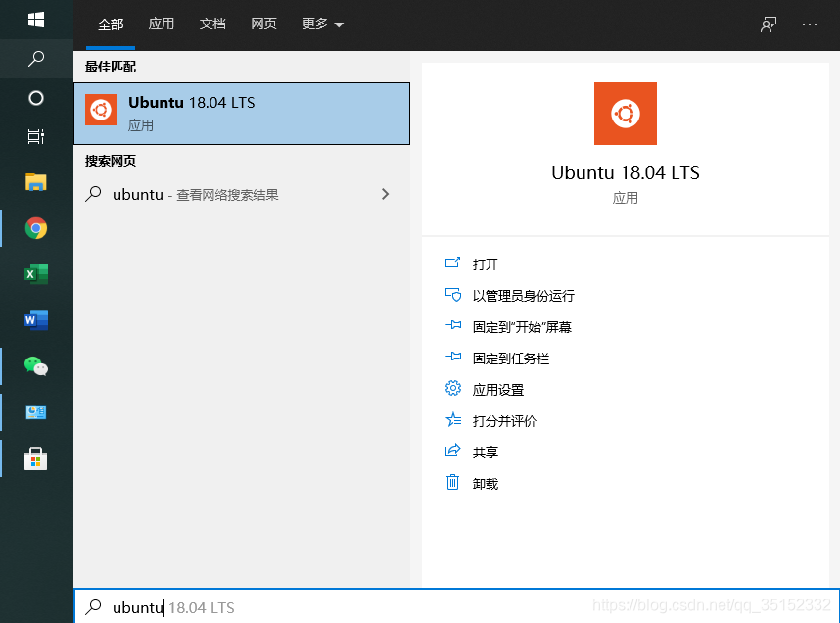
Task: Launch File Explorer from taskbar
Action: (36, 182)
